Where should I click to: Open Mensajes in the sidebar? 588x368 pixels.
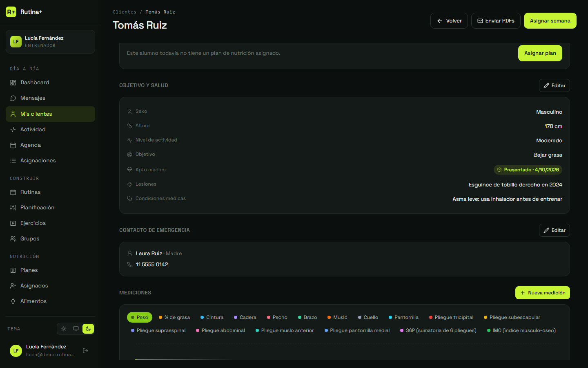click(x=50, y=98)
